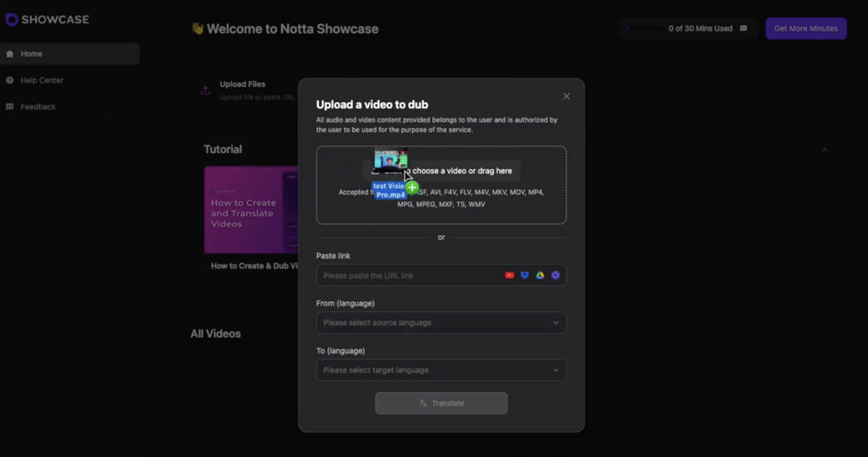Click the Paste link URL field

pos(441,276)
